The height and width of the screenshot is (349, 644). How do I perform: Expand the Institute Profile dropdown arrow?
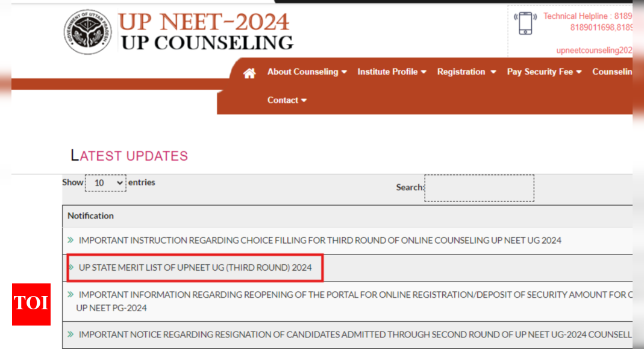pyautogui.click(x=424, y=72)
